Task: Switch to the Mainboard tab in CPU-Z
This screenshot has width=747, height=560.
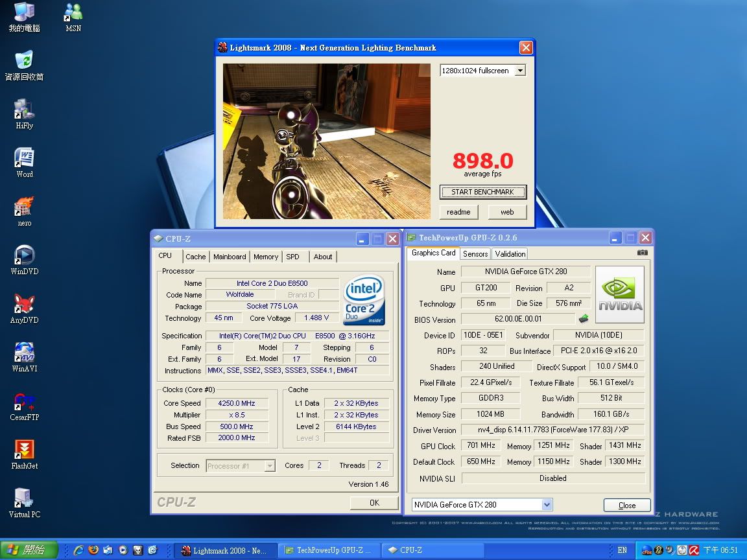Action: [x=230, y=257]
